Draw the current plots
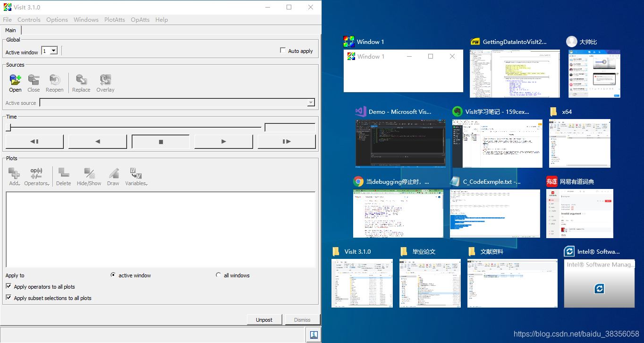Image resolution: width=644 pixels, height=343 pixels. click(113, 176)
